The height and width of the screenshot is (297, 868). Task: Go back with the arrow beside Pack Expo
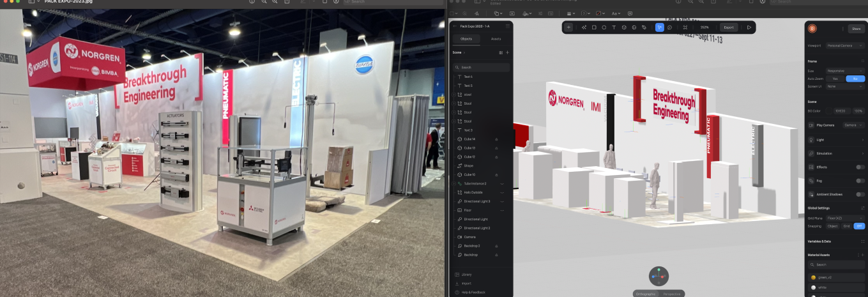click(455, 26)
